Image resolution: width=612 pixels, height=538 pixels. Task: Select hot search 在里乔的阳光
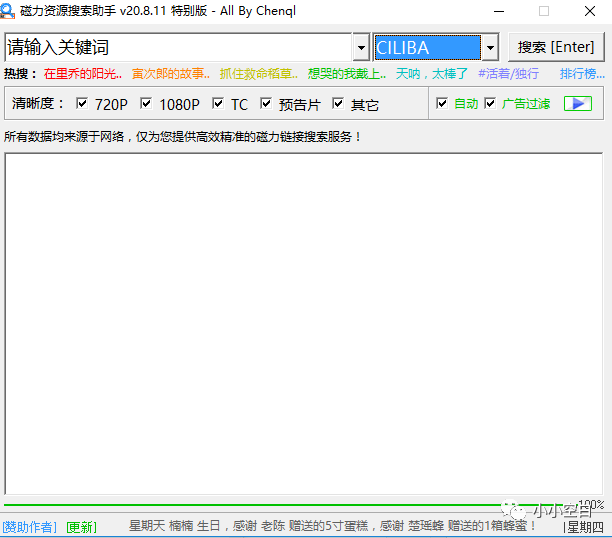[82, 74]
